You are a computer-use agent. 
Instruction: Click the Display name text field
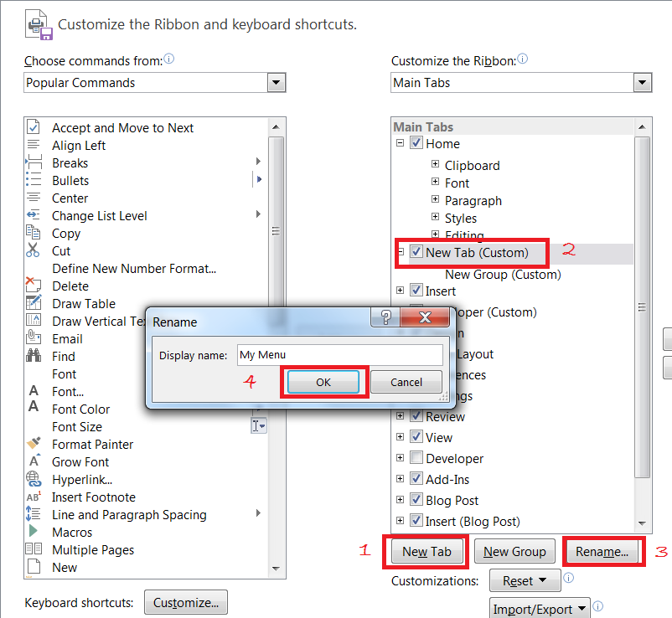[339, 355]
